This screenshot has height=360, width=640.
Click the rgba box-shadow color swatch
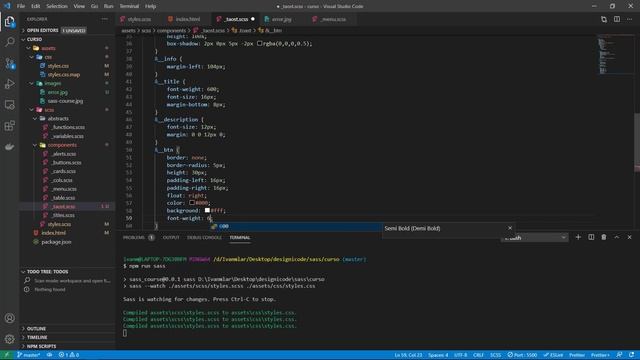click(260, 43)
